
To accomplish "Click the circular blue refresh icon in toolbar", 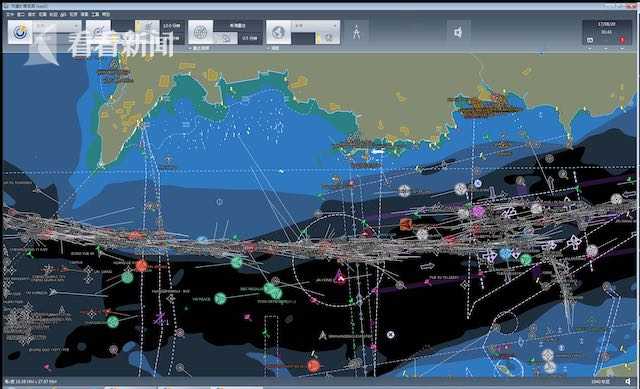I will [x=20, y=32].
